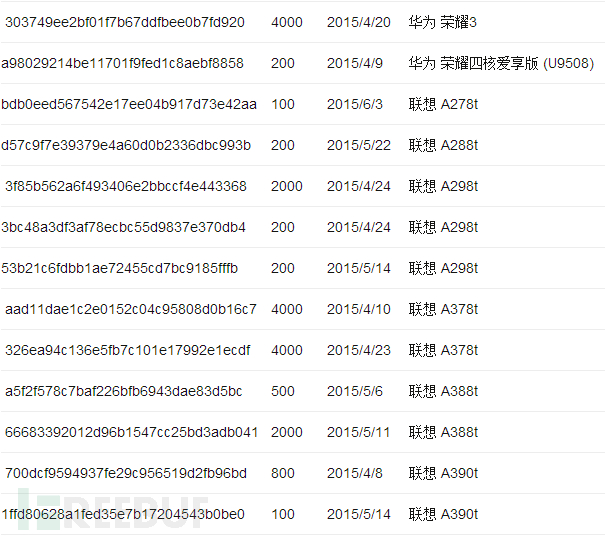
Task: Select device name 联想 A288t
Action: [443, 145]
